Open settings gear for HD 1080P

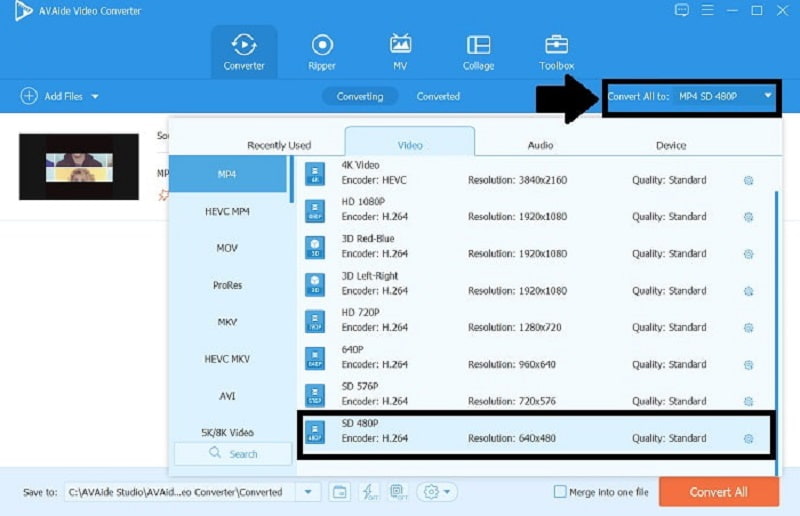point(748,217)
